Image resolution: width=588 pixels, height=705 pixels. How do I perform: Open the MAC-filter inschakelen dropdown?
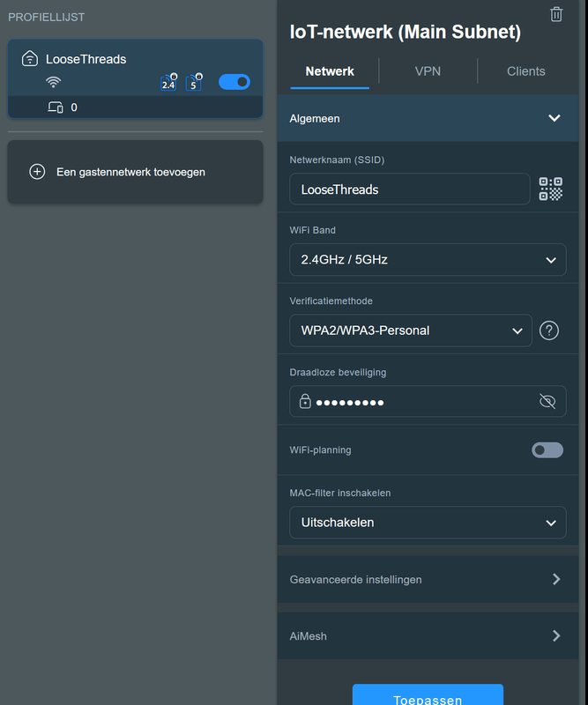428,522
